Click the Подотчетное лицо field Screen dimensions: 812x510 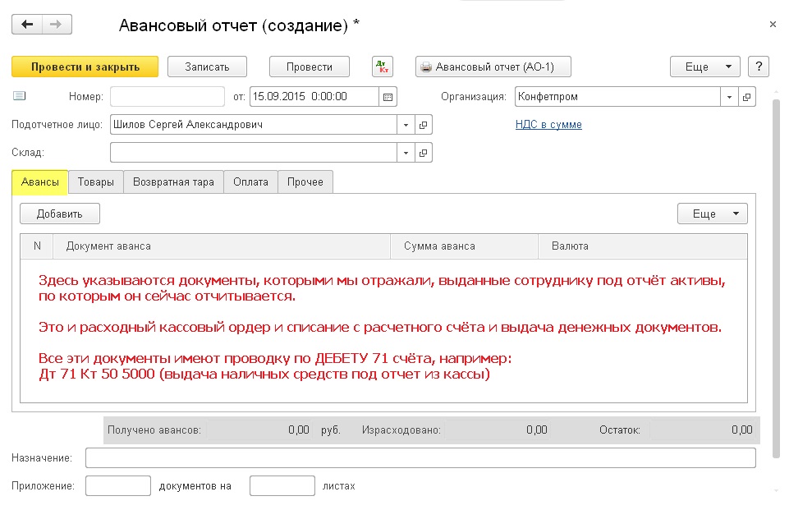click(254, 125)
